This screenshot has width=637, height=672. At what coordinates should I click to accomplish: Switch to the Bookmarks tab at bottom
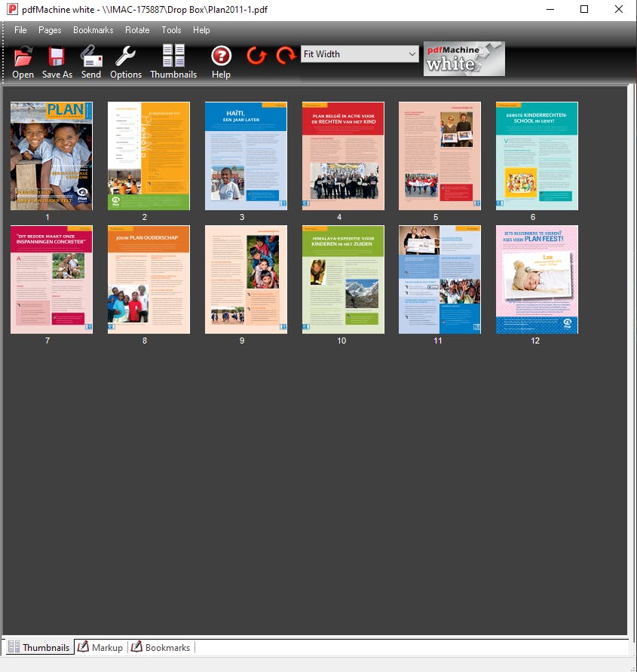click(x=160, y=647)
